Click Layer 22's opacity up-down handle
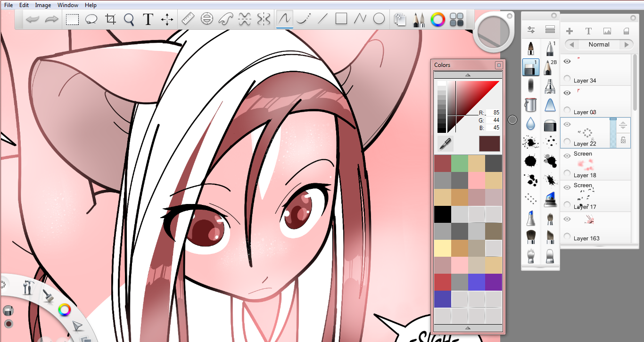 coord(623,125)
